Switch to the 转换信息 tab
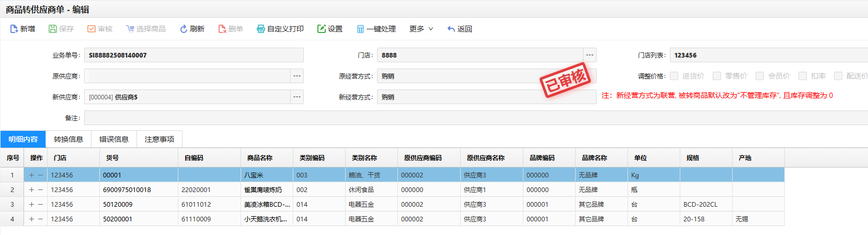This screenshot has height=235, width=868. (68, 139)
